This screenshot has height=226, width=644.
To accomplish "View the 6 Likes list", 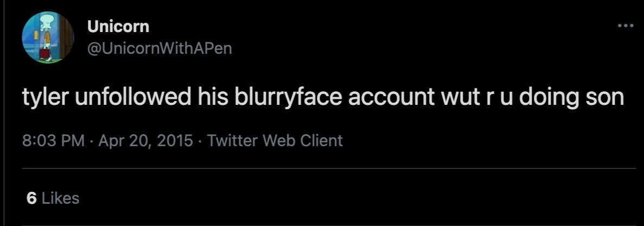I will (x=53, y=198).
